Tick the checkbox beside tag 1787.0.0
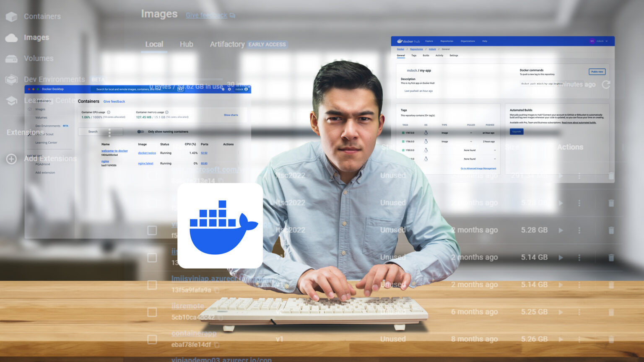Screen dimensions: 644x362 pos(403,133)
